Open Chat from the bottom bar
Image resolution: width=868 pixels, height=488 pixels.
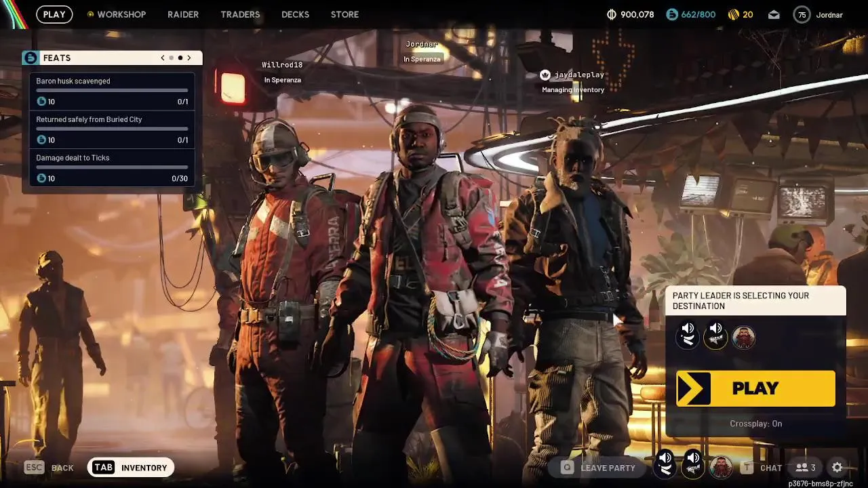762,468
